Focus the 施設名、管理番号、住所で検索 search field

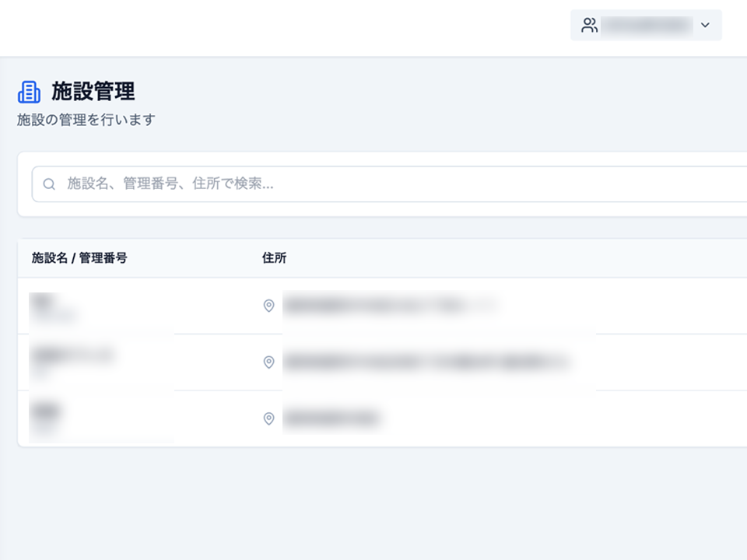tap(389, 184)
